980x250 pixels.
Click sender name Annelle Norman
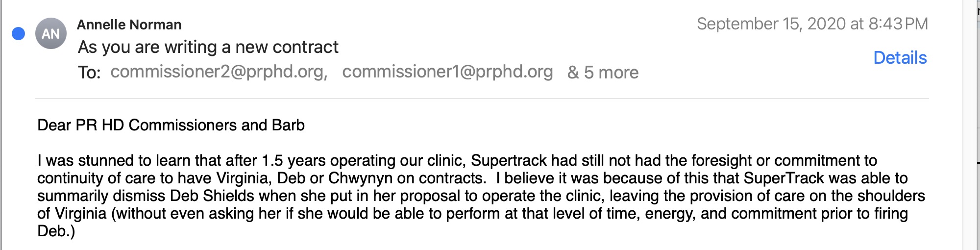coord(129,25)
